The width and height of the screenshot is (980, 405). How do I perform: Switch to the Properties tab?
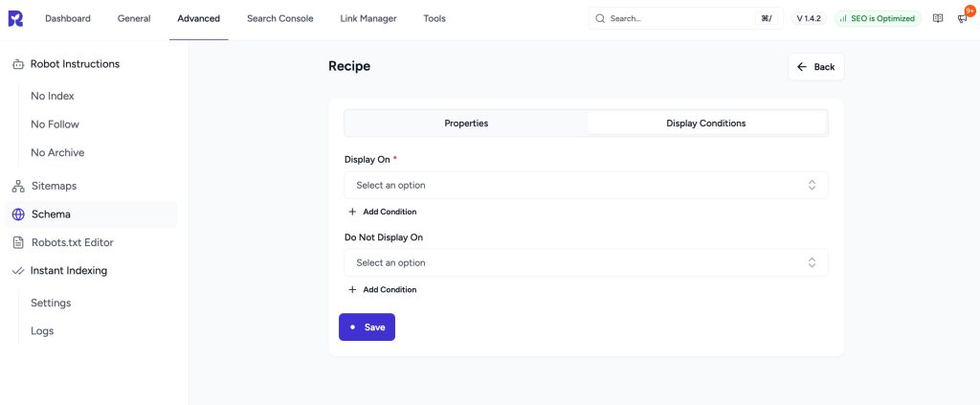click(466, 124)
